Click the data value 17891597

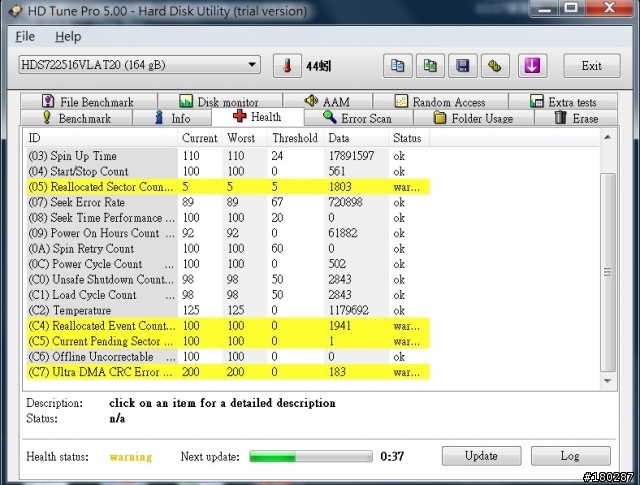(351, 156)
